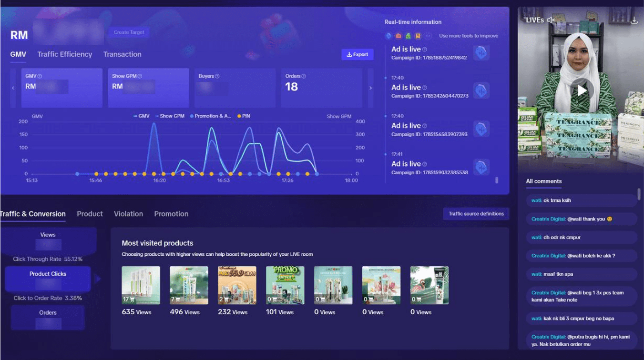Expand more tools ellipsis icon
Viewport: 644px width, 360px height.
(x=428, y=36)
